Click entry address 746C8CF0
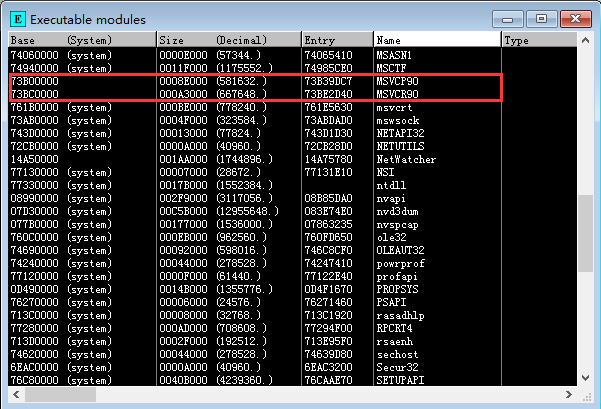This screenshot has height=409, width=601. tap(328, 250)
